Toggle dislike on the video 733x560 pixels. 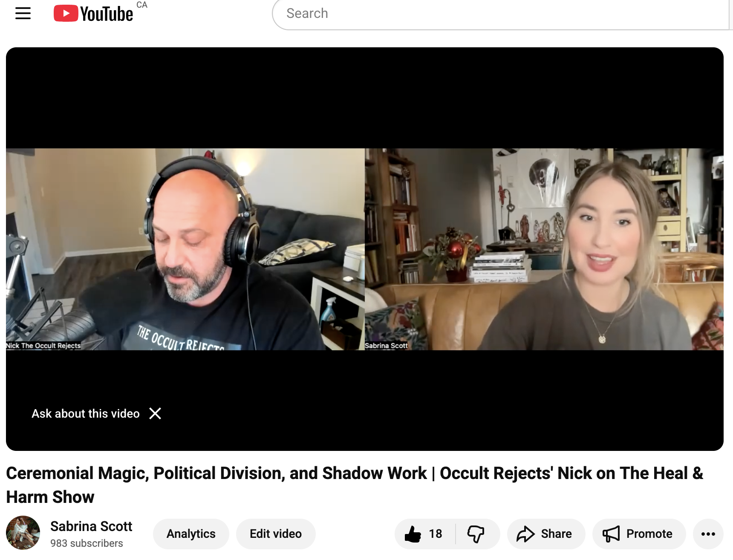477,534
